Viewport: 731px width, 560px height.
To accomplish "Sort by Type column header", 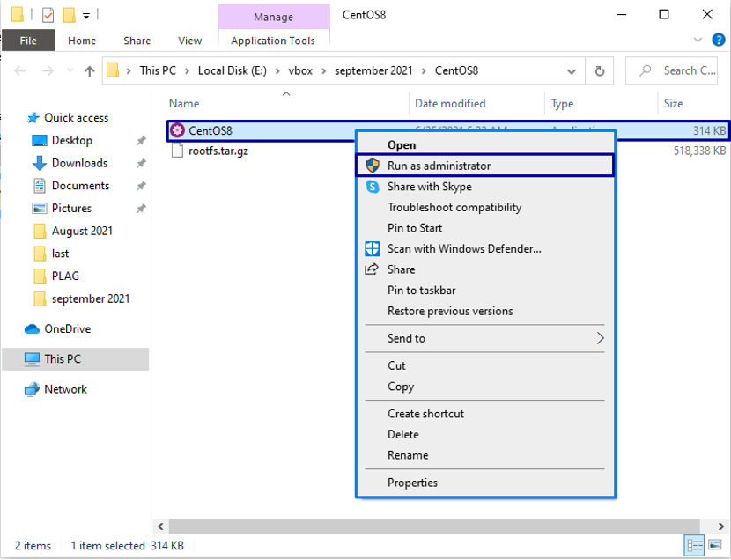I will (x=602, y=103).
